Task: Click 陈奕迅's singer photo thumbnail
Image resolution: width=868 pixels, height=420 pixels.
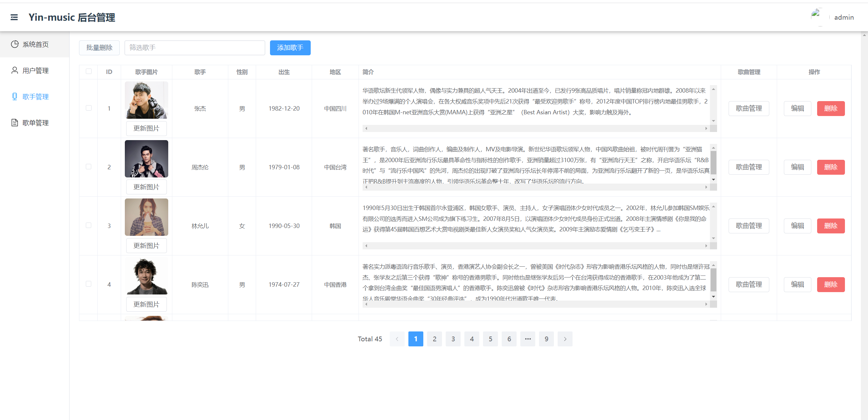Action: [x=146, y=276]
